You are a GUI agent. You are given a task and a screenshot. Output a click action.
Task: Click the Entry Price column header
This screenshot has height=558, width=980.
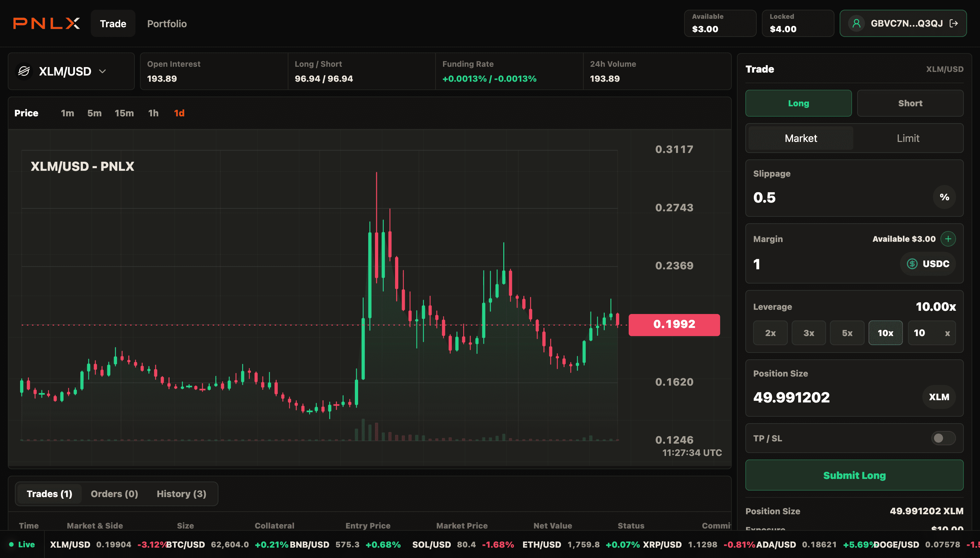(x=367, y=526)
